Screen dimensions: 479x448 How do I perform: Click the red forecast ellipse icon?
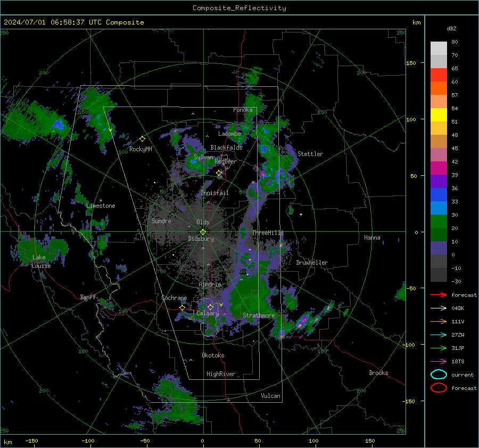click(439, 388)
